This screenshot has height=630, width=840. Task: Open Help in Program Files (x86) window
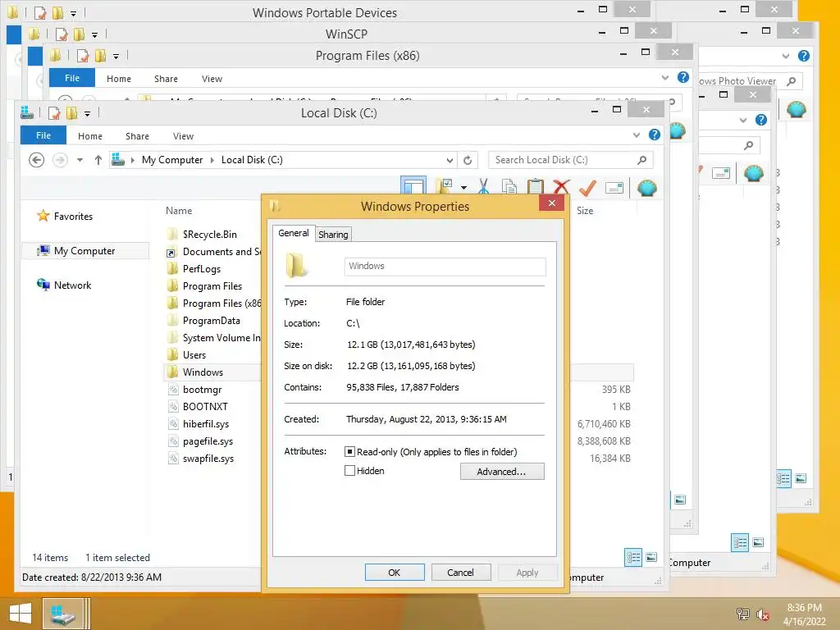pyautogui.click(x=683, y=77)
